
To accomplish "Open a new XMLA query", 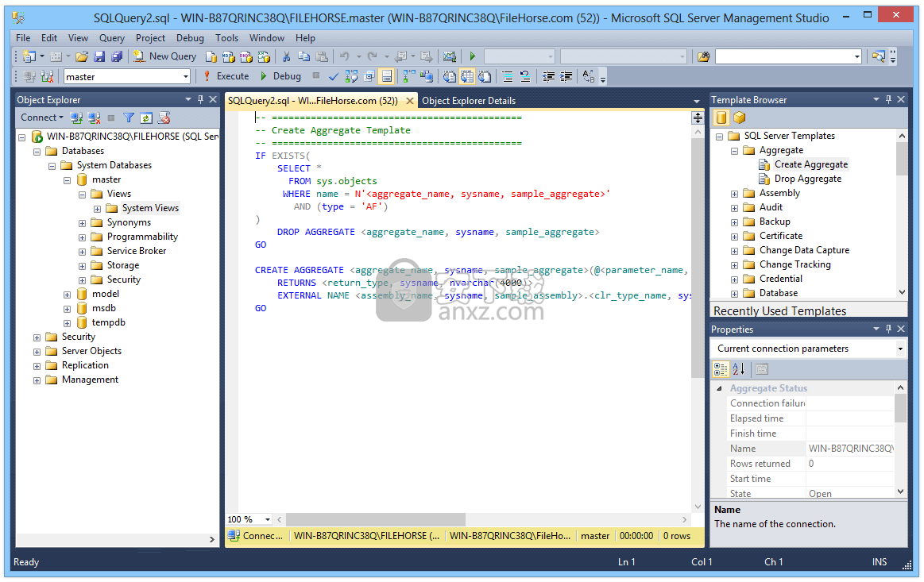I will [x=264, y=56].
